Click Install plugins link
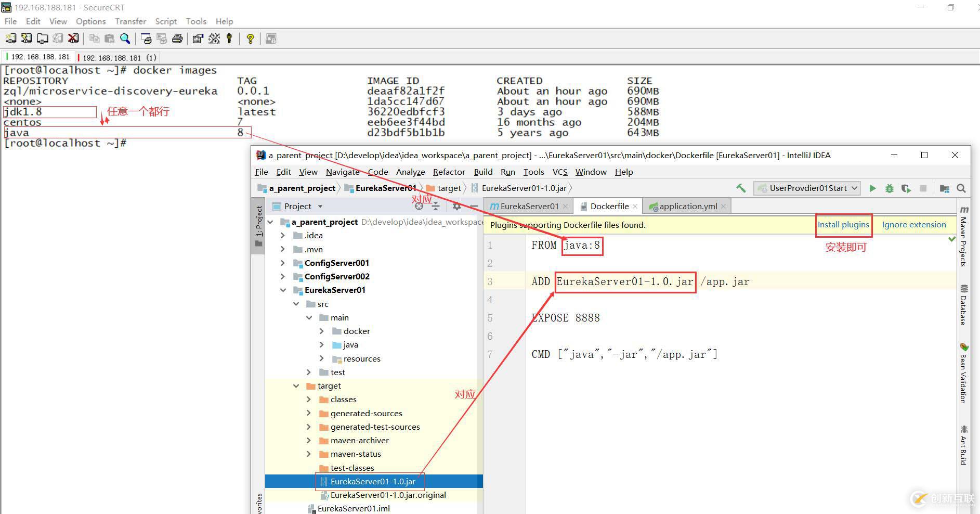 tap(843, 225)
